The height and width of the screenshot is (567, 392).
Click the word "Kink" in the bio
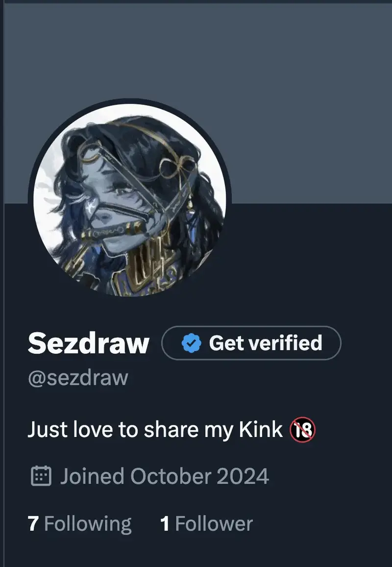click(261, 430)
